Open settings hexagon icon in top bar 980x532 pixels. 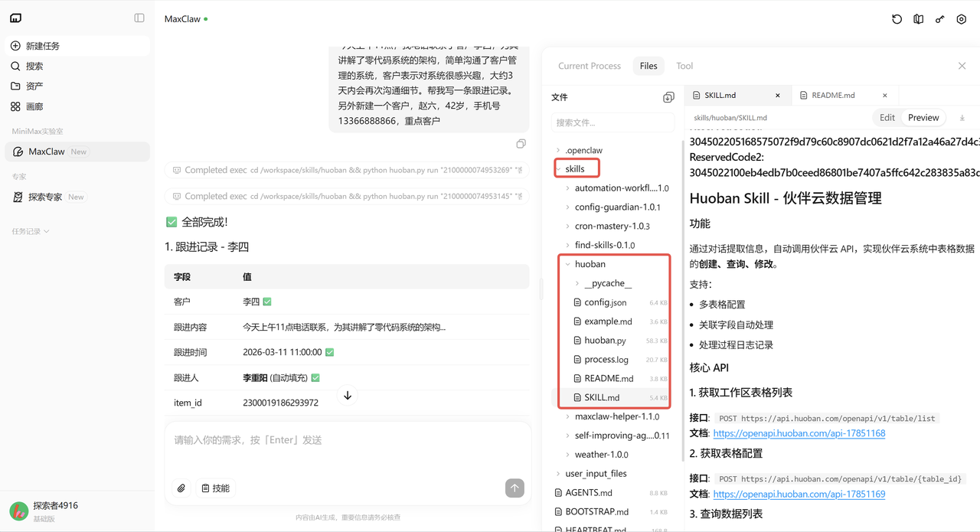(x=962, y=19)
